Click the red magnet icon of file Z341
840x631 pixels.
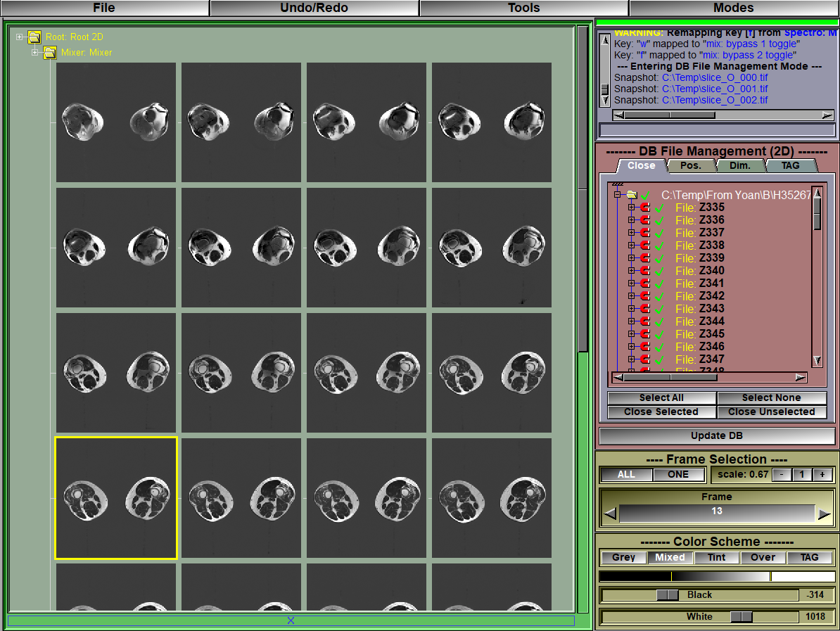point(644,283)
